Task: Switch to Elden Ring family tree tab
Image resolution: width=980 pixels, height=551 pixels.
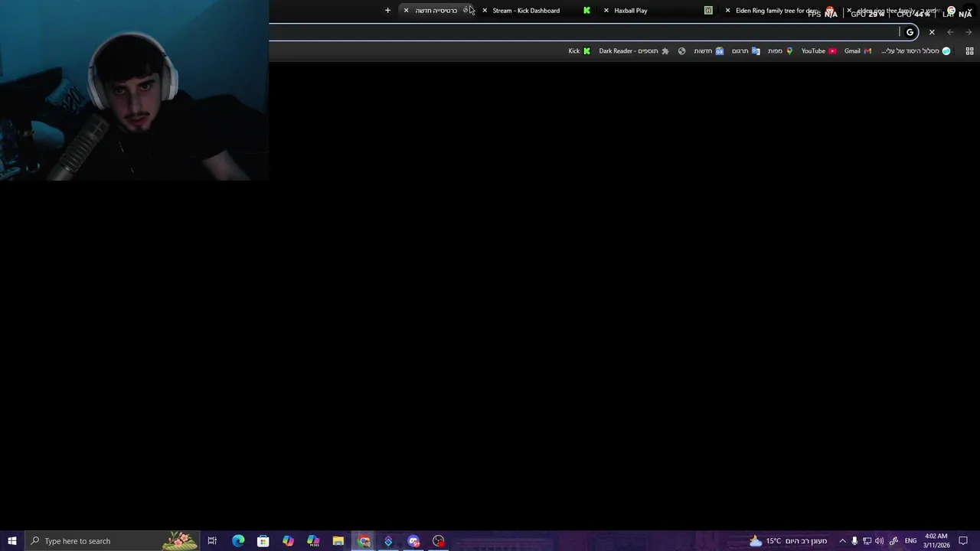Action: 777,10
